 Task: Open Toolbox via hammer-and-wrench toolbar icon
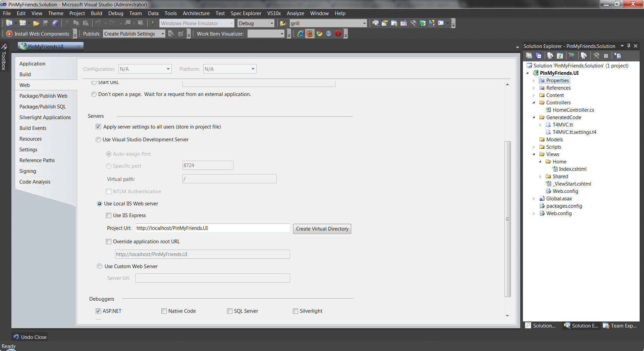tap(413, 23)
